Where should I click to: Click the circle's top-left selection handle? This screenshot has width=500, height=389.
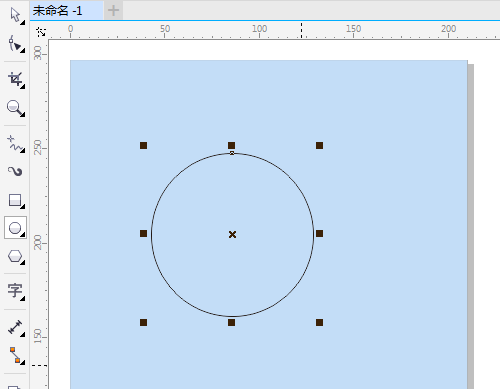tap(143, 145)
